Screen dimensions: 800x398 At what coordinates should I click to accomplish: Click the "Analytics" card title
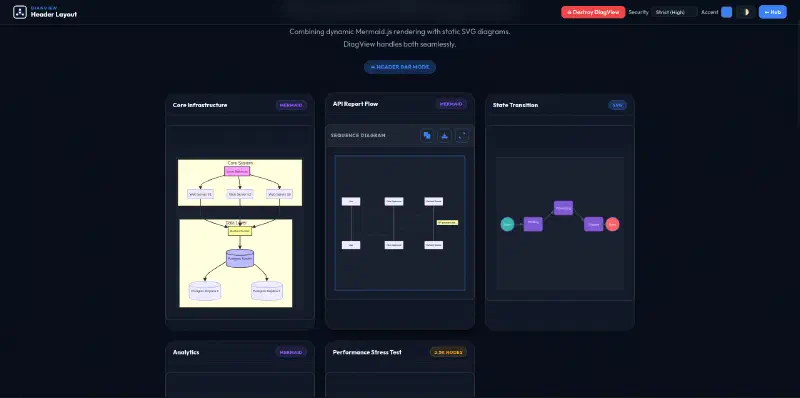click(x=186, y=352)
